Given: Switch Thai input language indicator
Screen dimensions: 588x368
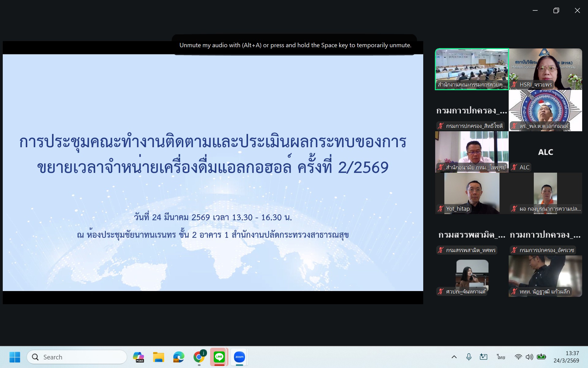Looking at the screenshot, I should point(501,357).
